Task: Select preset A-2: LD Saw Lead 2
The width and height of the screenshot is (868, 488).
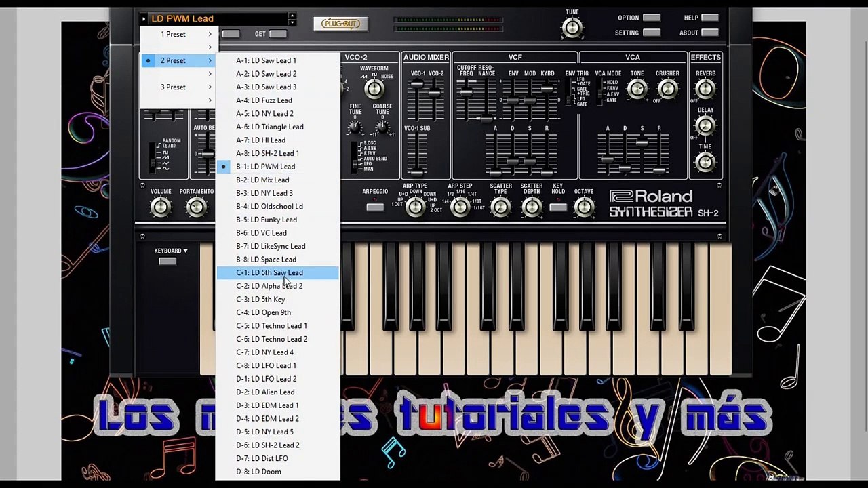Action: coord(278,74)
